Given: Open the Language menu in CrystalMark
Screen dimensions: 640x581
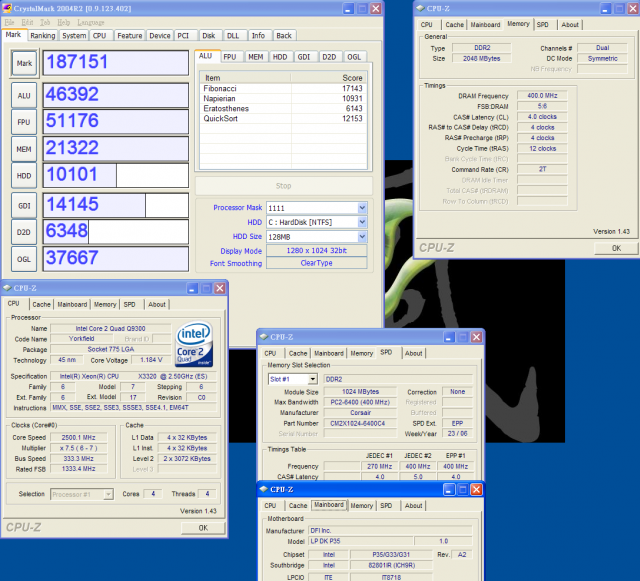Looking at the screenshot, I should tap(91, 22).
